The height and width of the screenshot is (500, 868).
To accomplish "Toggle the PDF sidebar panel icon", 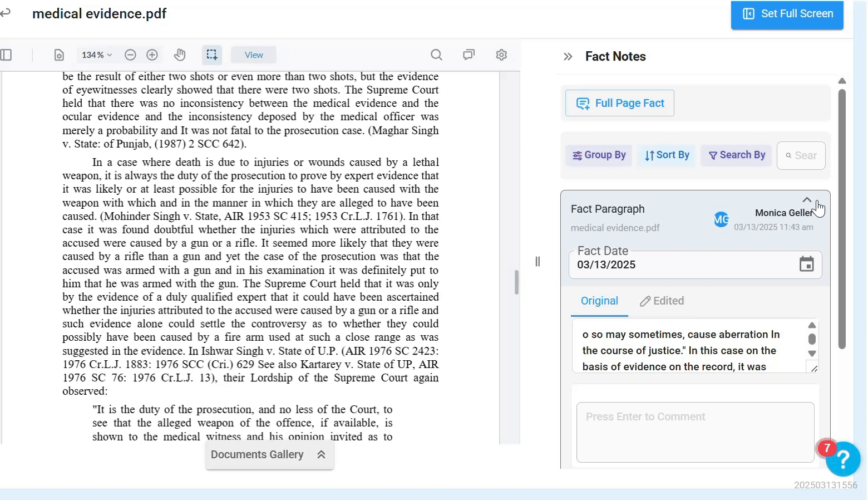I will 6,55.
